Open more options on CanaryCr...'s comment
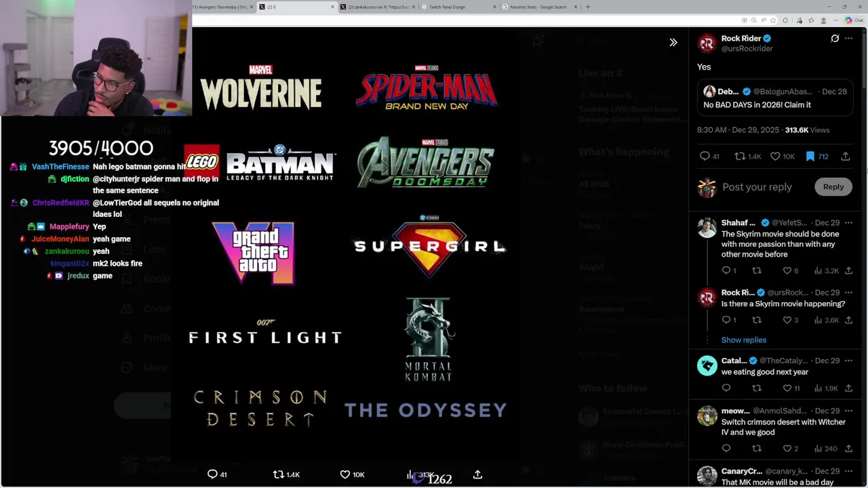 tap(848, 471)
